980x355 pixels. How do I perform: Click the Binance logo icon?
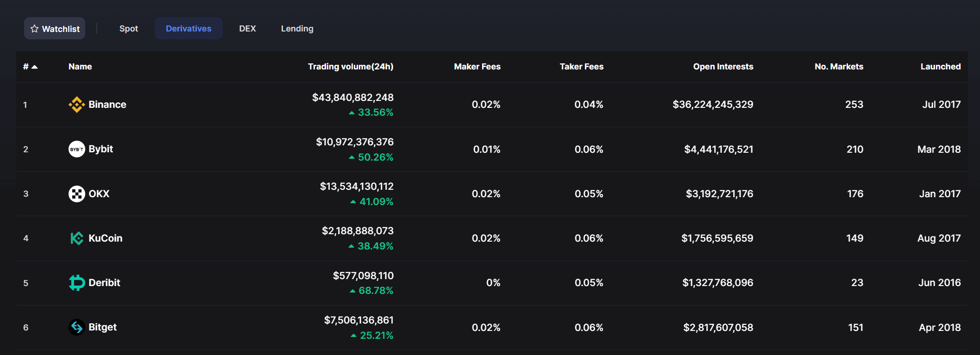point(77,105)
